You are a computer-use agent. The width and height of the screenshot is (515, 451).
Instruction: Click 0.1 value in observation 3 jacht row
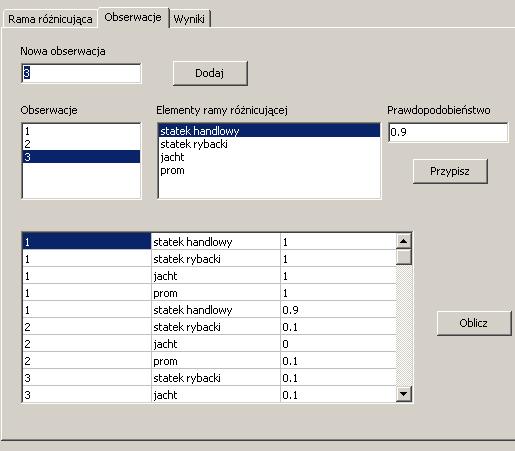pos(338,395)
